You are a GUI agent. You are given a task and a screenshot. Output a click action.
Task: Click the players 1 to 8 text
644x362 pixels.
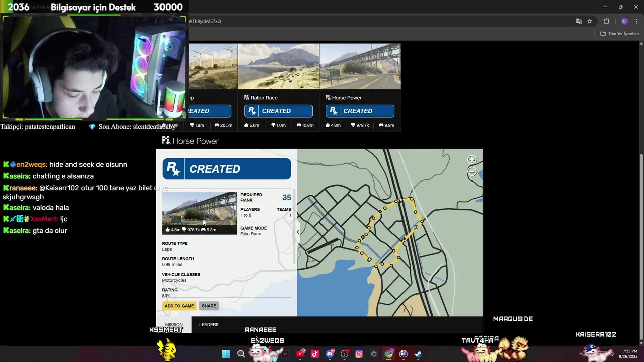[246, 215]
